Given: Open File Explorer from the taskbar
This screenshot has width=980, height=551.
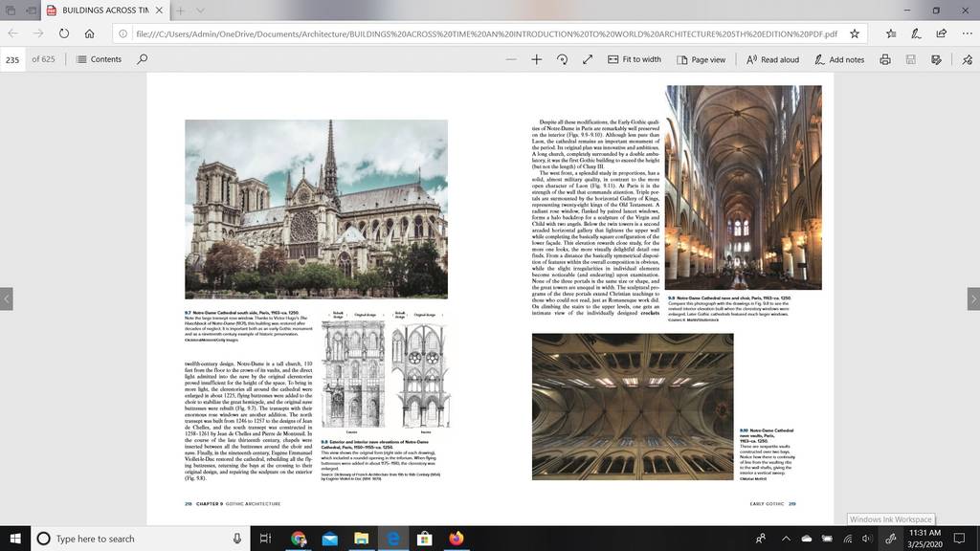Looking at the screenshot, I should tap(361, 539).
